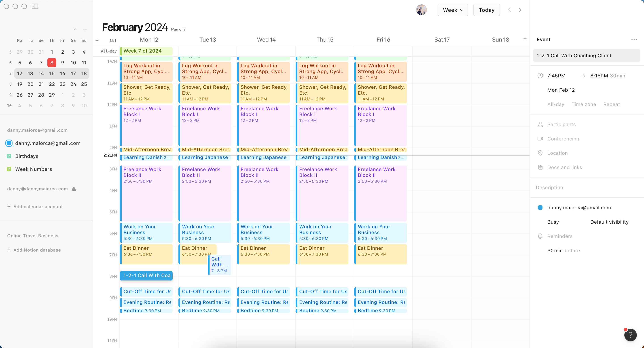The height and width of the screenshot is (348, 644).
Task: Click the All-day toggle on event detail panel
Action: (x=555, y=104)
